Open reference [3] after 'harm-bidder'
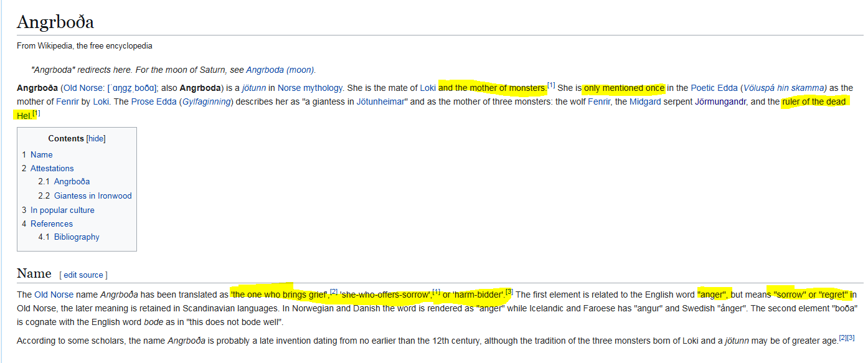Viewport: 868px width, 363px height. coord(509,291)
